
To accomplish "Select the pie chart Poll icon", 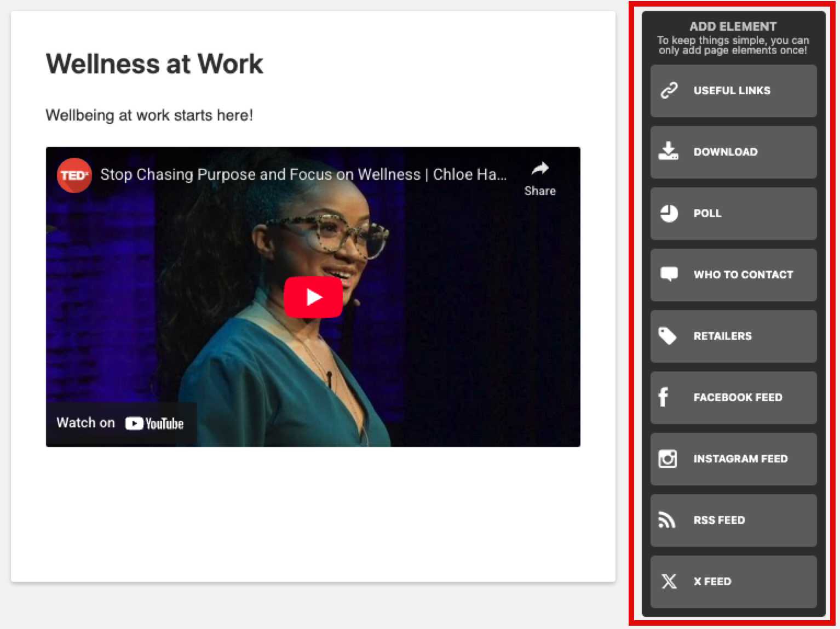I will tap(669, 213).
